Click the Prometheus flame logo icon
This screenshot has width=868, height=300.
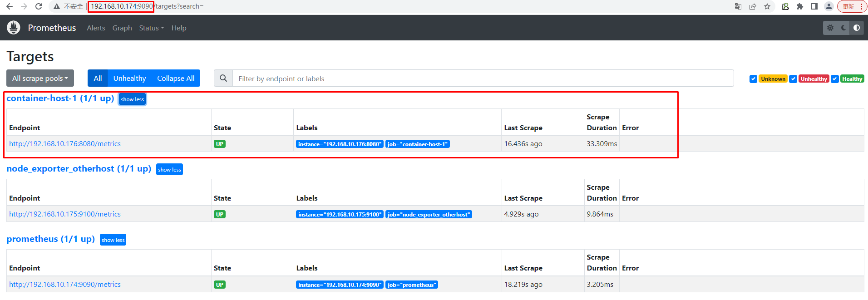click(14, 28)
